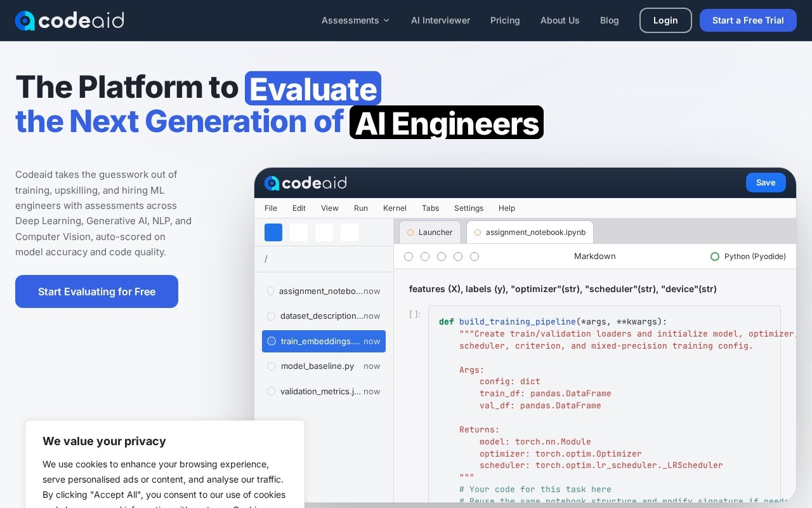Click inside the build_training_pipeline code cell
Viewport: 812px width, 508px height.
(604, 404)
